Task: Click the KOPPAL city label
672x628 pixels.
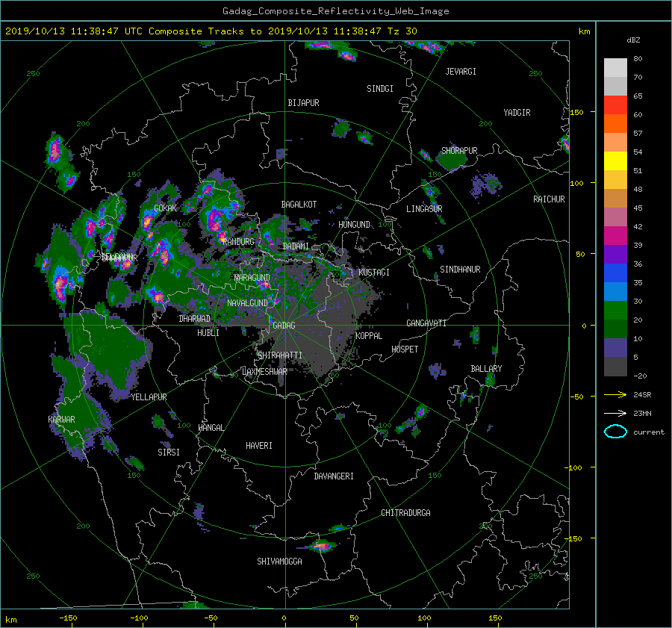Action: (369, 335)
